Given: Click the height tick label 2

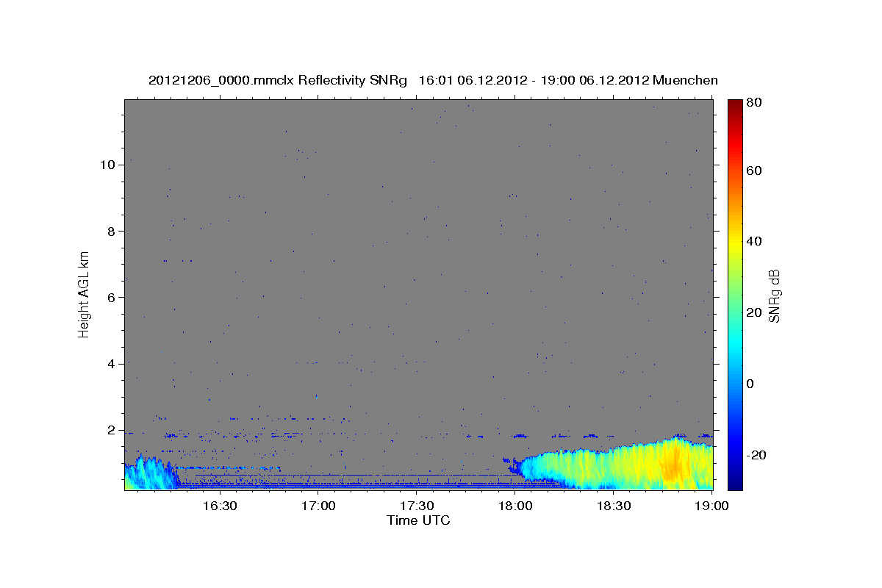Looking at the screenshot, I should point(111,430).
